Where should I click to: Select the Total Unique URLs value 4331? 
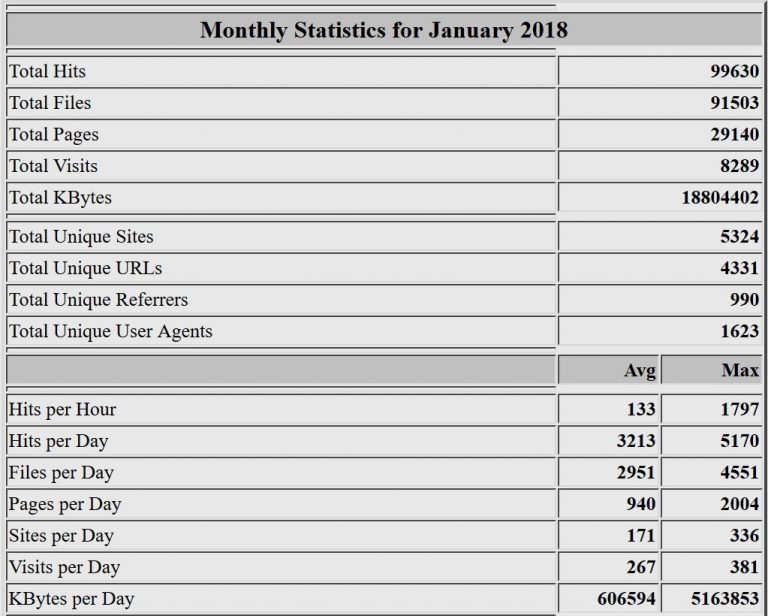[738, 269]
